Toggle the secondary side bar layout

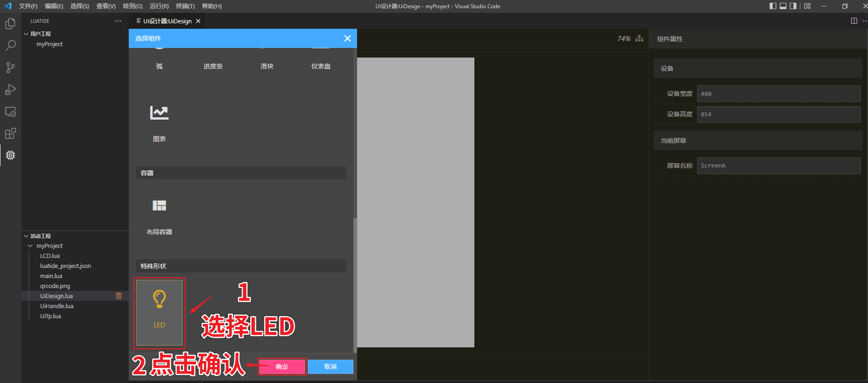click(x=793, y=6)
